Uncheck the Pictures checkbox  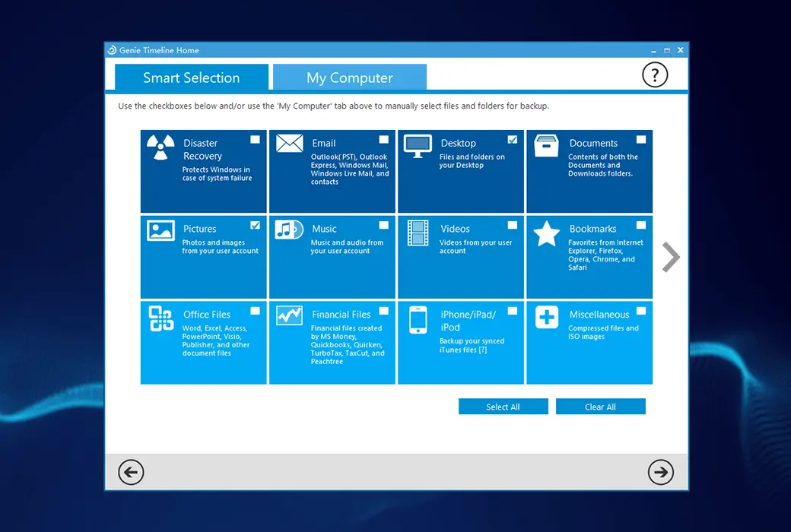256,225
